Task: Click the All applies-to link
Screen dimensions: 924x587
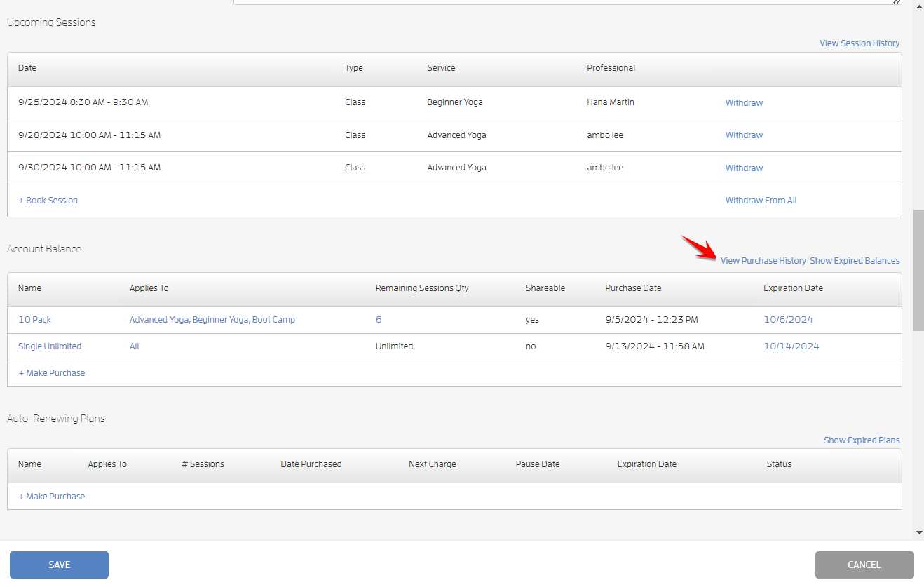Action: (134, 346)
